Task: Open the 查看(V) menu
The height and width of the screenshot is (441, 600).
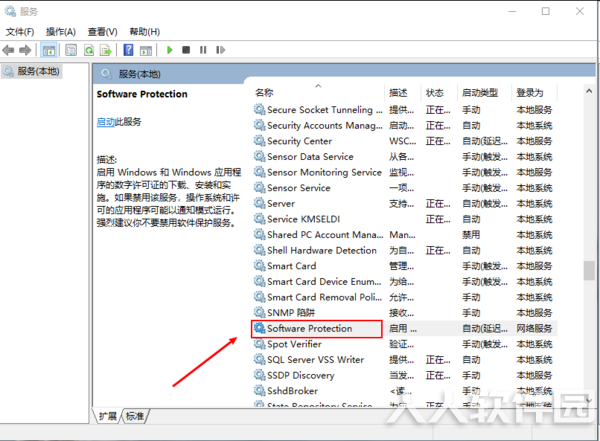Action: [103, 32]
